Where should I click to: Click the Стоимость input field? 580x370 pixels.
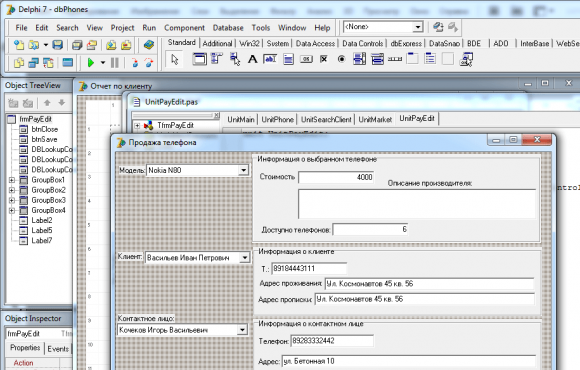coord(336,177)
